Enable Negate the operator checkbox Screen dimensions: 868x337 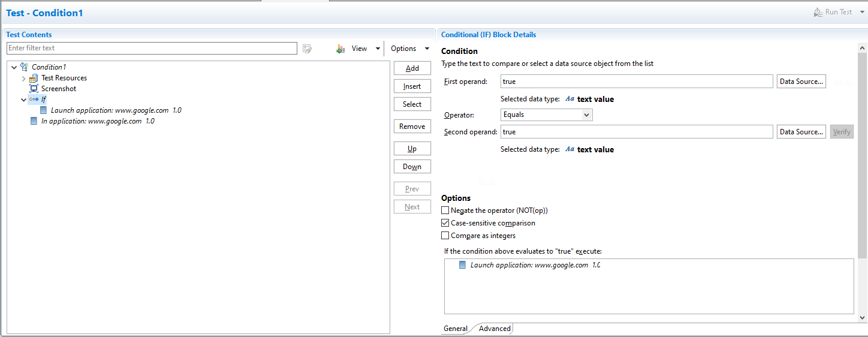click(x=445, y=210)
